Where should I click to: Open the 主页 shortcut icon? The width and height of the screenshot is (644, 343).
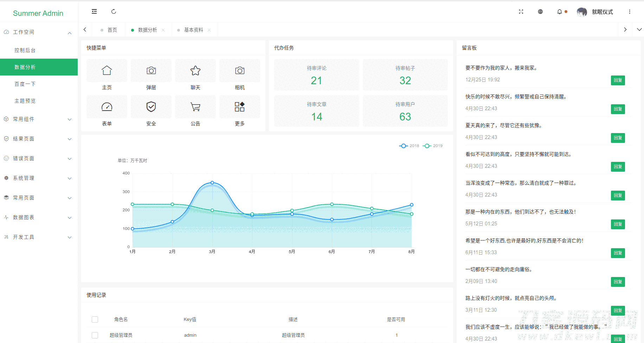coord(107,71)
